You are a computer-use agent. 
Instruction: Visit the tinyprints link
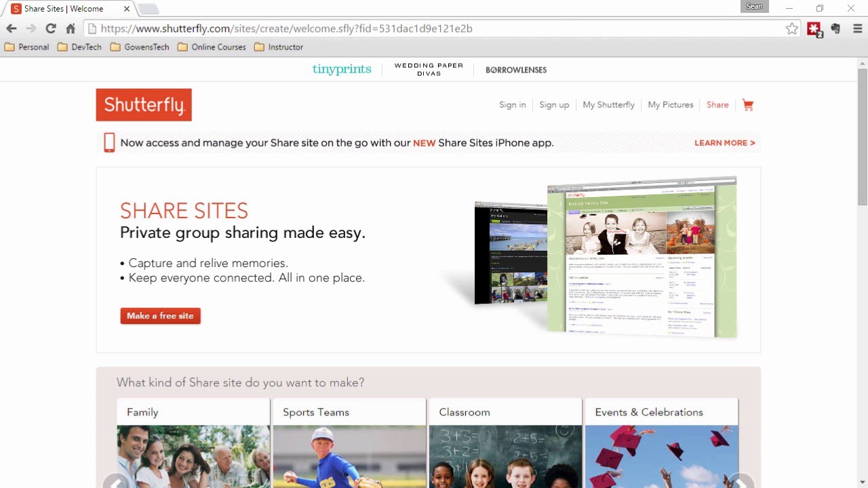[342, 69]
